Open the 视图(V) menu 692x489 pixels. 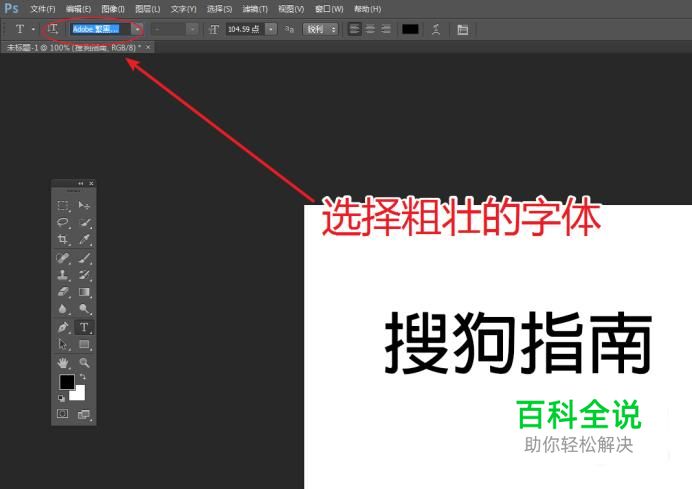[x=291, y=9]
